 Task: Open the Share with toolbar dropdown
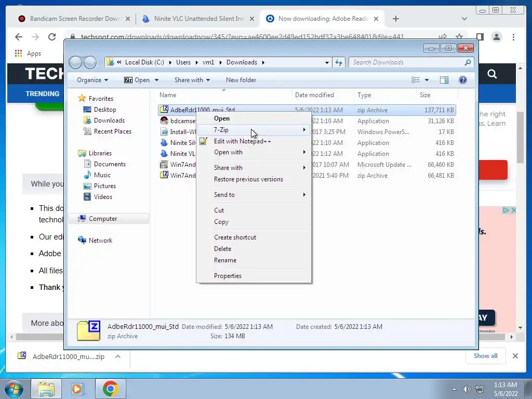192,80
